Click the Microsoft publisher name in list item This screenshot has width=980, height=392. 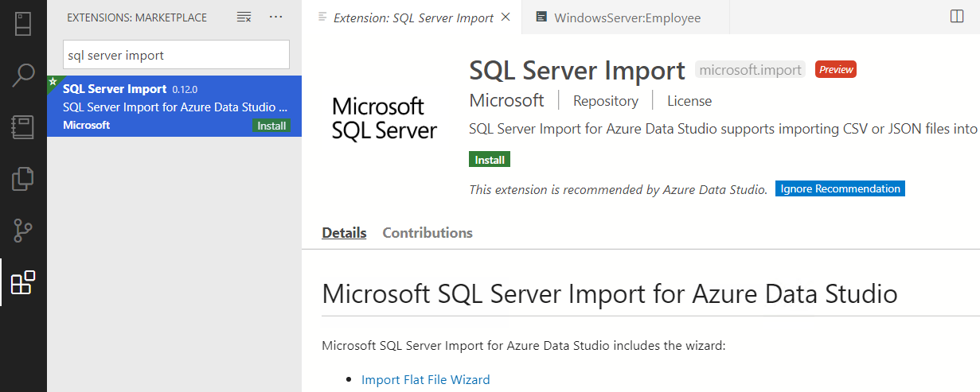(87, 126)
